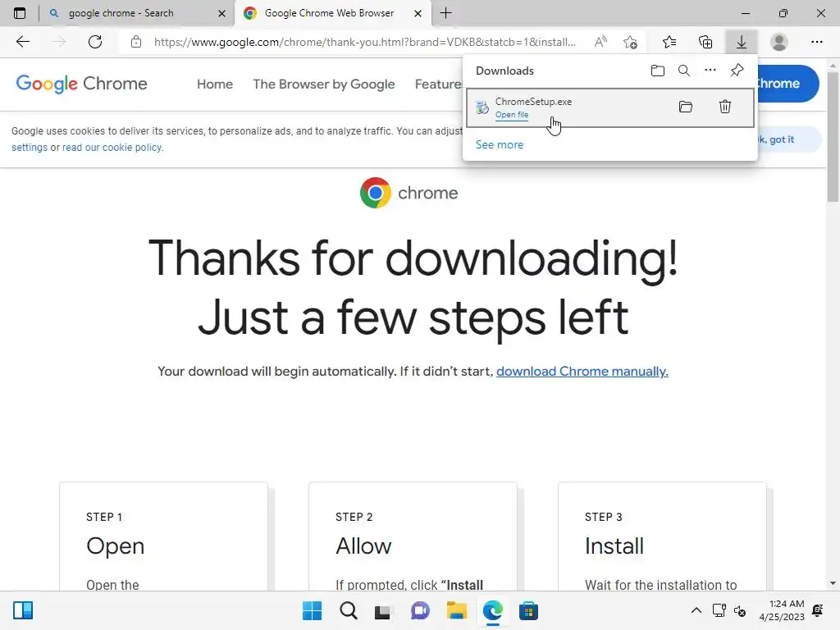
Task: Open File Explorer from taskbar
Action: [x=456, y=610]
